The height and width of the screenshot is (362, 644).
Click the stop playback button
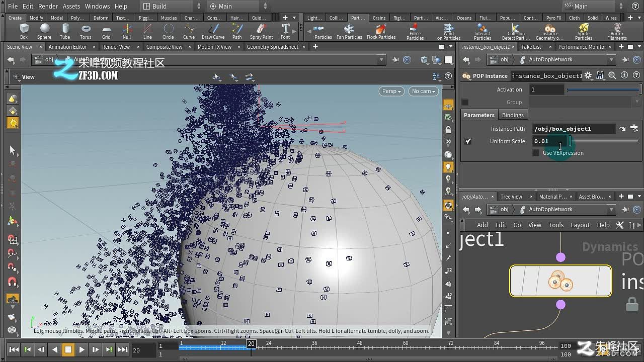pyautogui.click(x=68, y=349)
